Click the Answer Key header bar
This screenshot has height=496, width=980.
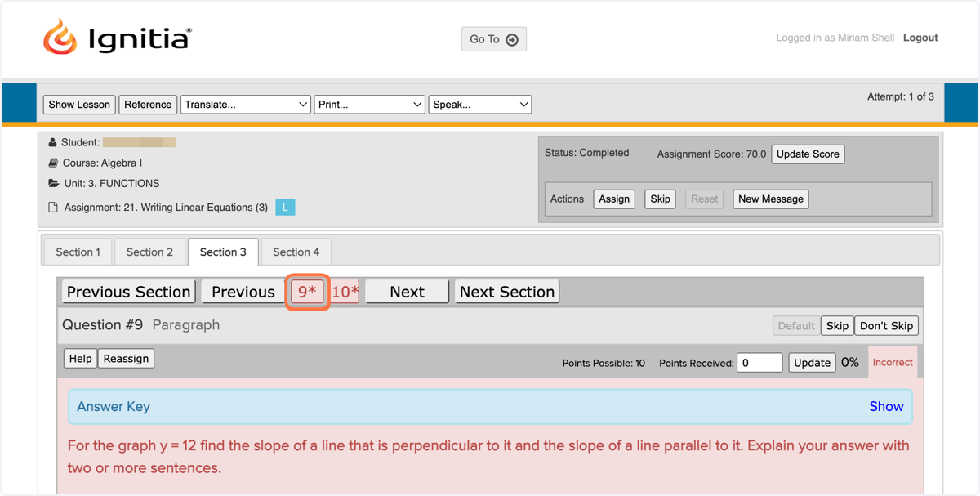(x=490, y=406)
